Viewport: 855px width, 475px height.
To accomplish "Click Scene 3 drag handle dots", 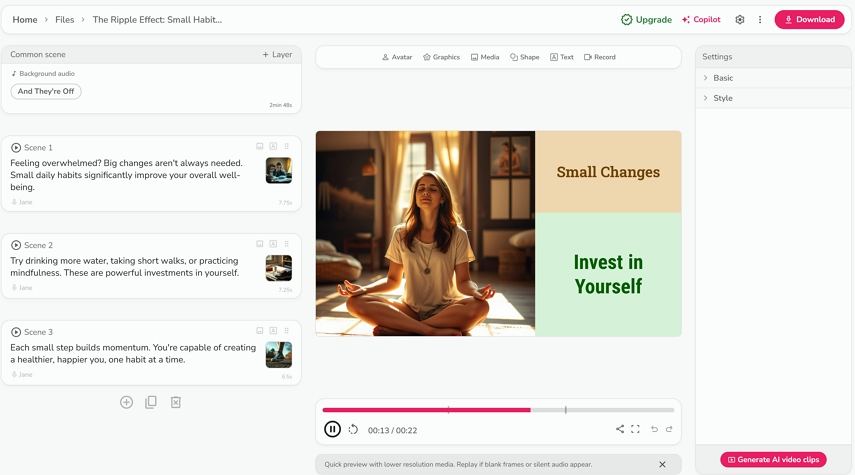I will (x=286, y=330).
